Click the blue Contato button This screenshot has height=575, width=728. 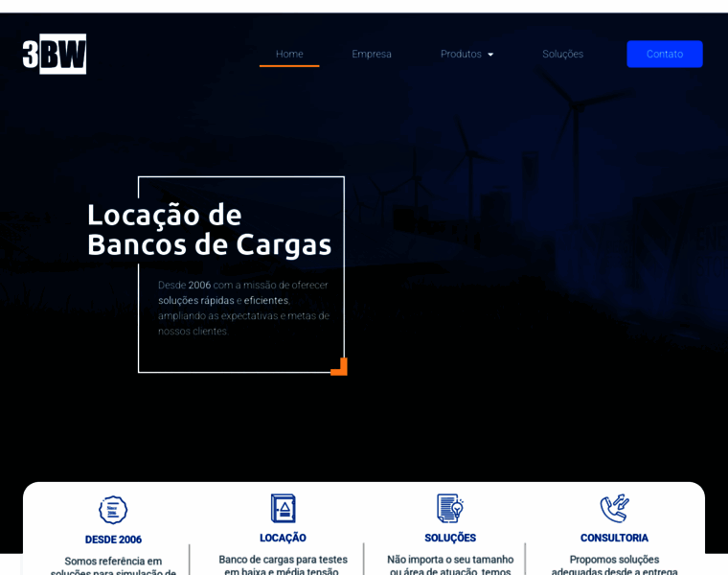click(665, 54)
